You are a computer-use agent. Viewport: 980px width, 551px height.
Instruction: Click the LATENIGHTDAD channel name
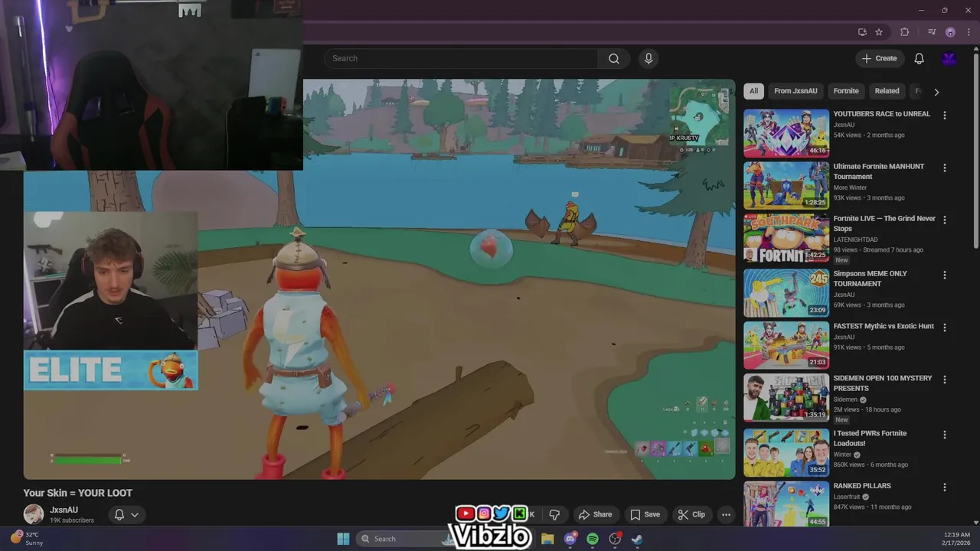coord(855,240)
